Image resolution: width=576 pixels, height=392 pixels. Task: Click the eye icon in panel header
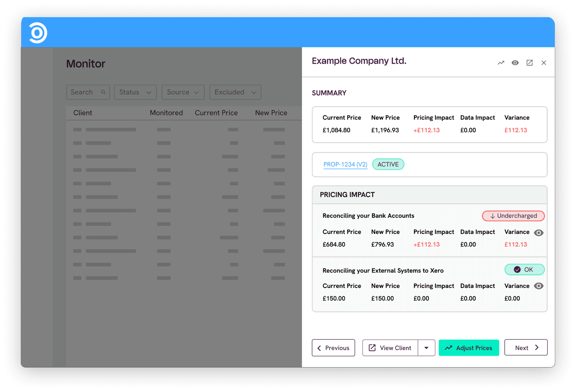pyautogui.click(x=515, y=63)
